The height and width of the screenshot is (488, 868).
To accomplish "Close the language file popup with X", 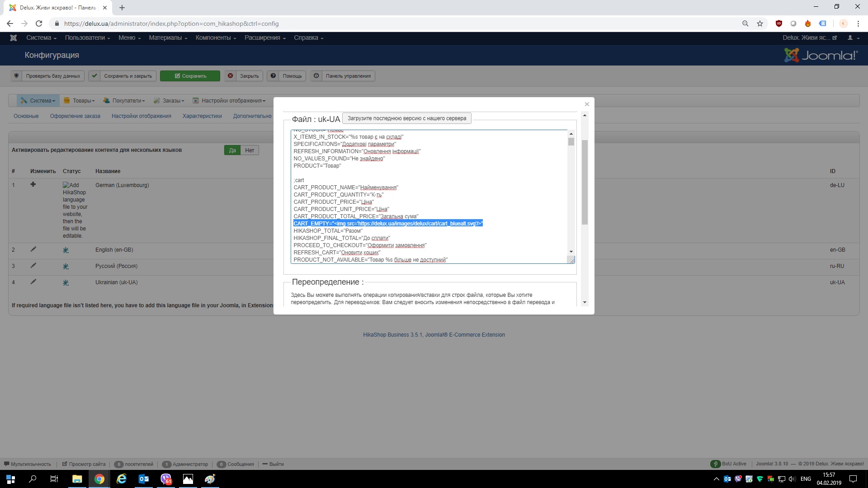I will [x=587, y=104].
